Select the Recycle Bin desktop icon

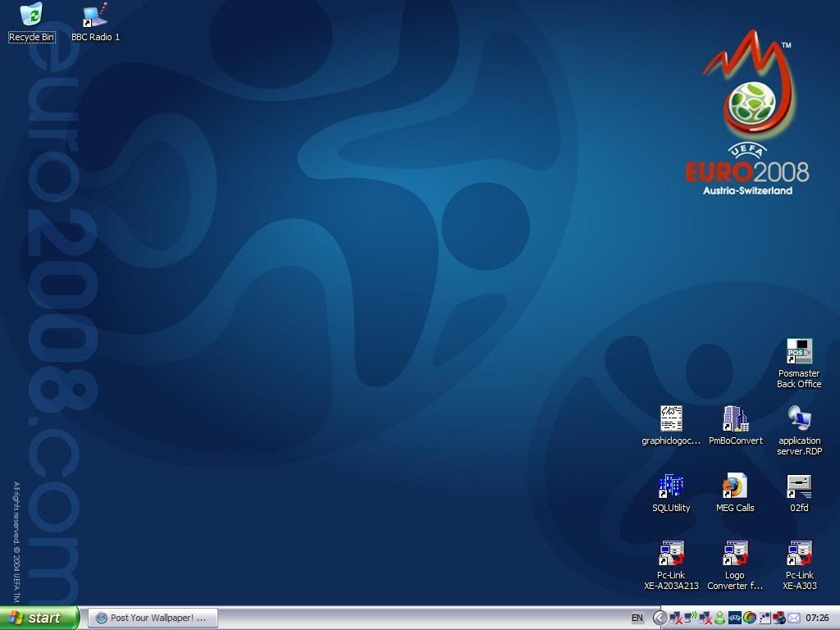[31, 22]
